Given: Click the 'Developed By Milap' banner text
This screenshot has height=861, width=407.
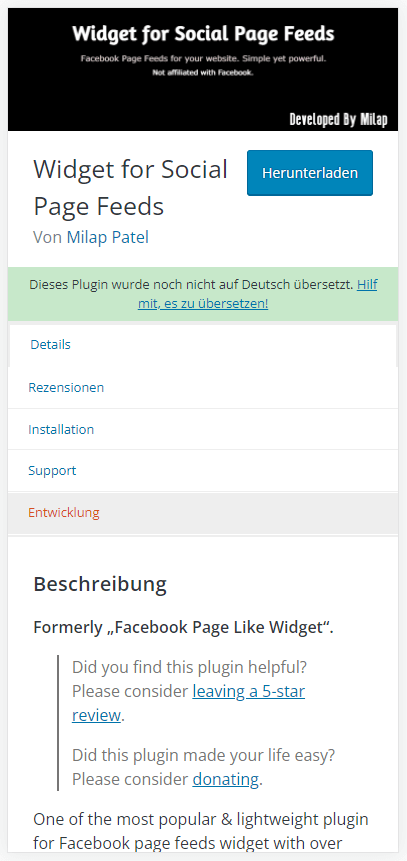Looking at the screenshot, I should click(x=338, y=120).
